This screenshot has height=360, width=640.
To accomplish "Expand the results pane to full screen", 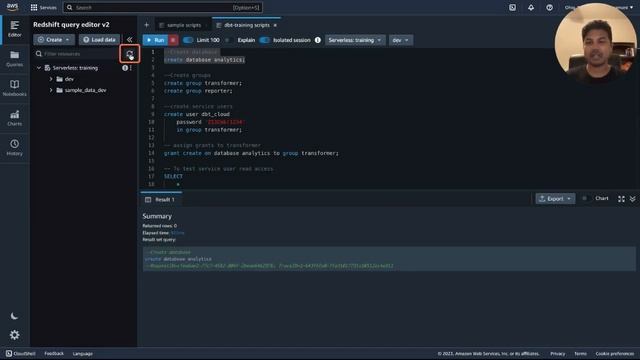I will pos(621,199).
